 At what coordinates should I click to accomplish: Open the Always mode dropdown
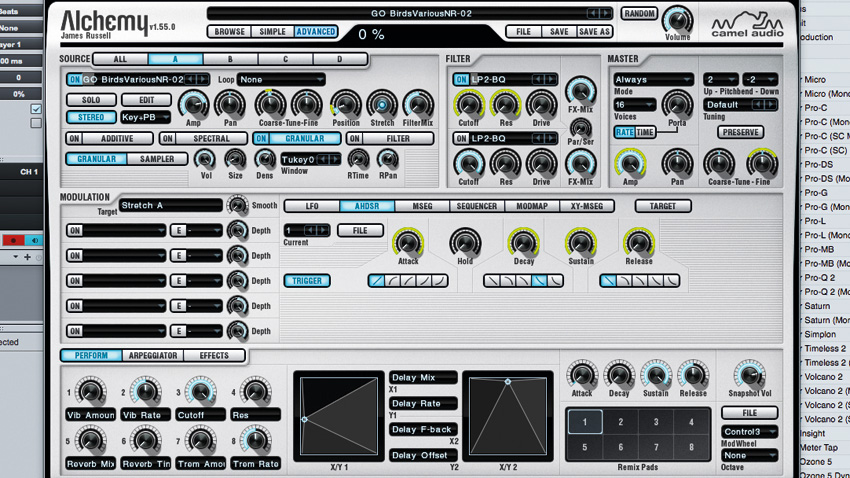[x=653, y=80]
